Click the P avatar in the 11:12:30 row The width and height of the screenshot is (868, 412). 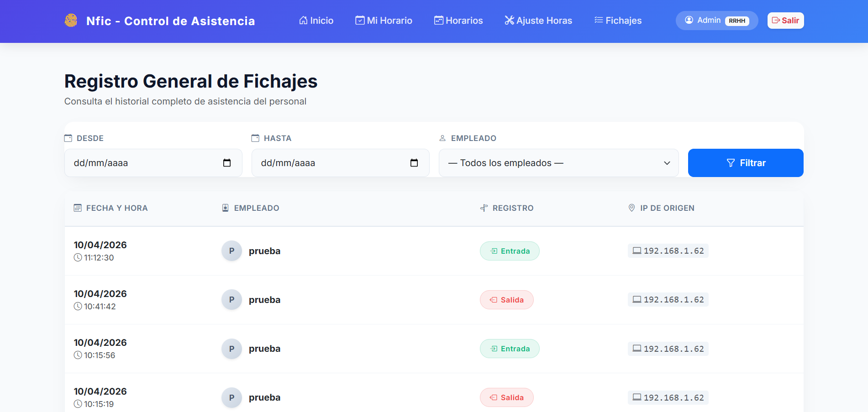[231, 251]
